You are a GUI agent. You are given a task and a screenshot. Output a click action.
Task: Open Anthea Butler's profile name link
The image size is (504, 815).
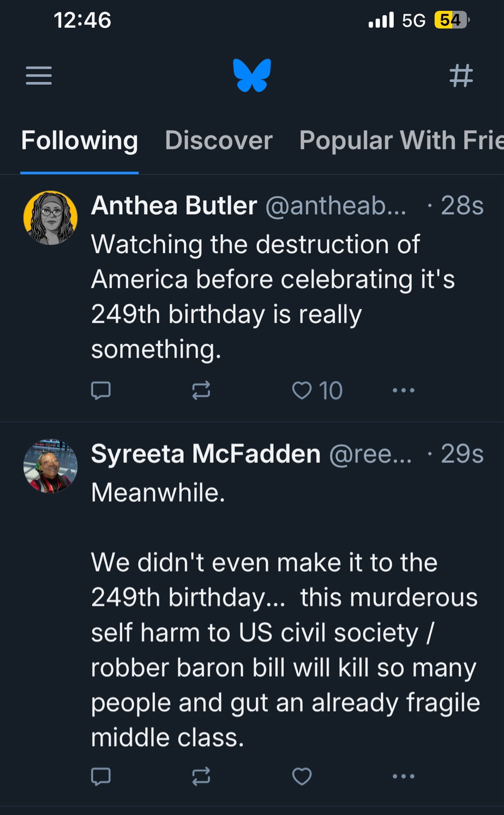click(x=174, y=206)
